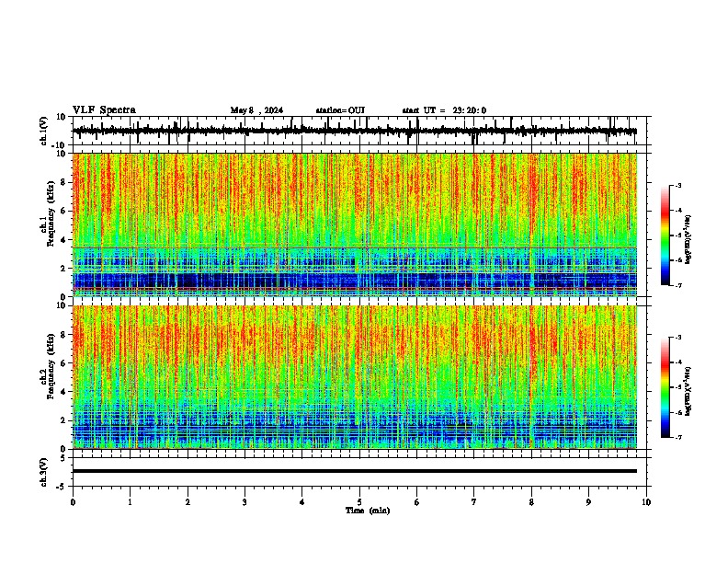Click the "Time (min)" axis label
Viewport: 728px width, 563px height.
(x=368, y=511)
